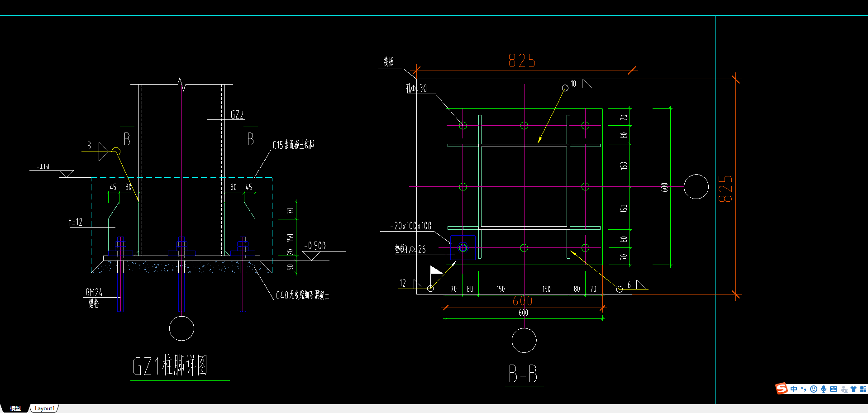Pick the axis bubble right of B-B plan

tap(696, 186)
